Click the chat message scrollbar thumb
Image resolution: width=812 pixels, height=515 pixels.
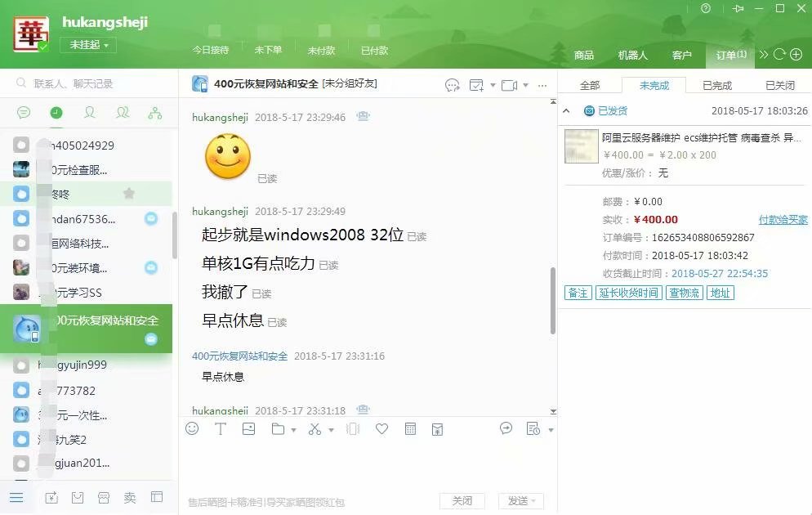pyautogui.click(x=553, y=301)
